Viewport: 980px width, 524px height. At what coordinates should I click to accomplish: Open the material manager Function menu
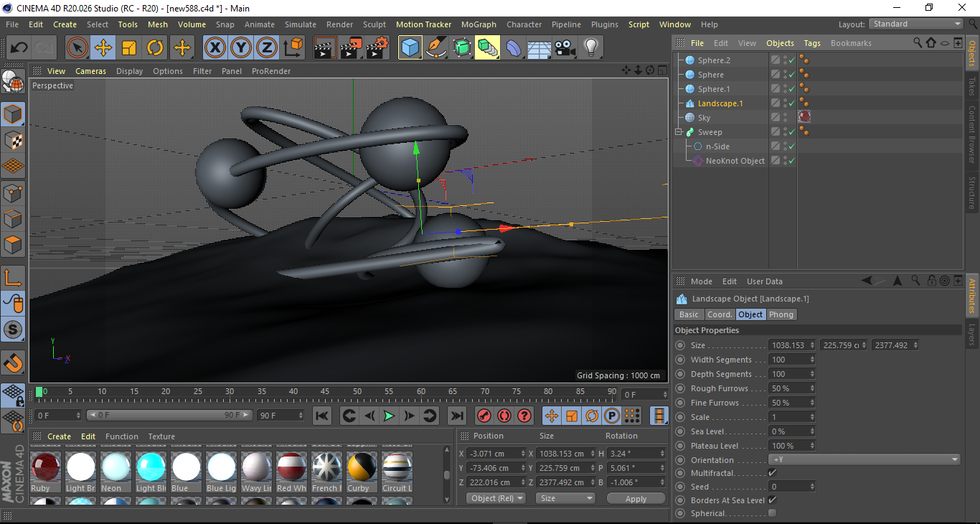click(122, 436)
